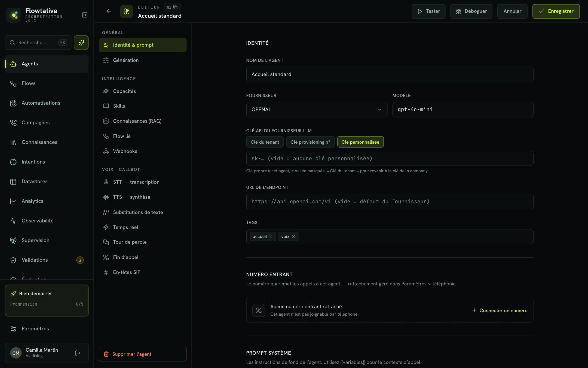Screen dimensions: 588x368
Task: Click the Tester button
Action: coord(428,11)
